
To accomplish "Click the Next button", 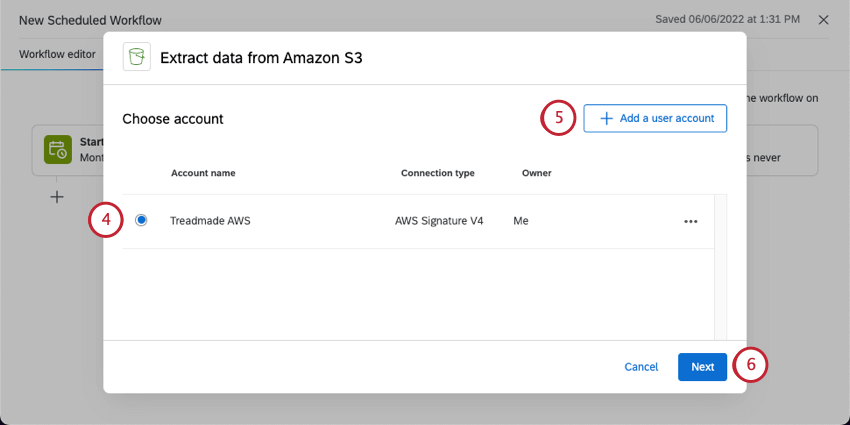I will point(702,367).
